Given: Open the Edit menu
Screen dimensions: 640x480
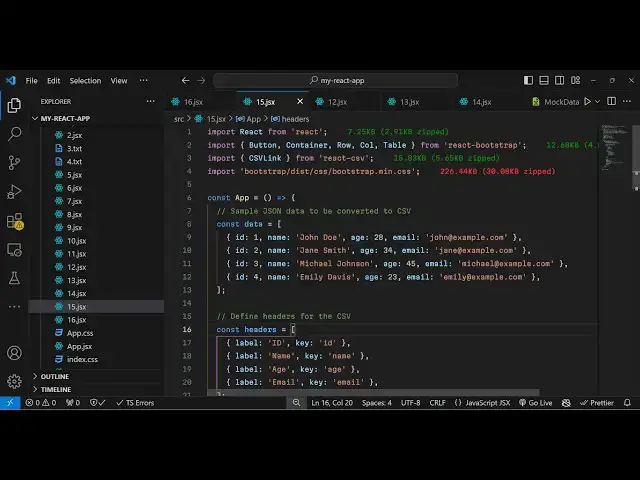Looking at the screenshot, I should [53, 80].
